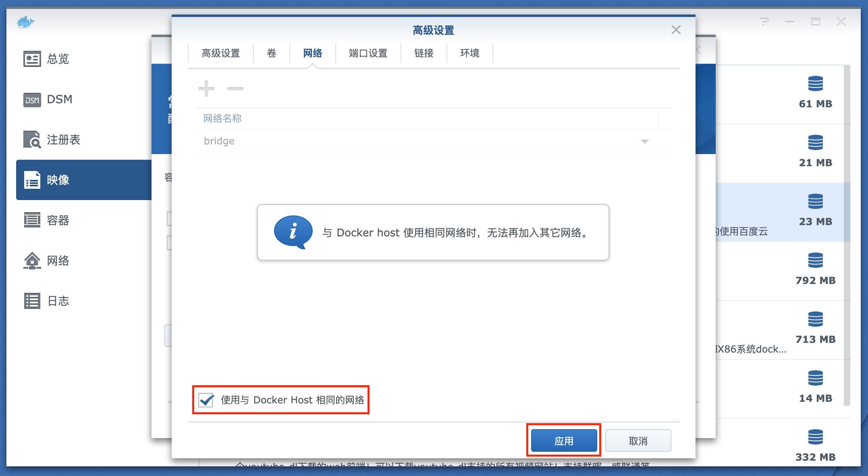Open the 链接 tab
This screenshot has height=476, width=868.
424,53
